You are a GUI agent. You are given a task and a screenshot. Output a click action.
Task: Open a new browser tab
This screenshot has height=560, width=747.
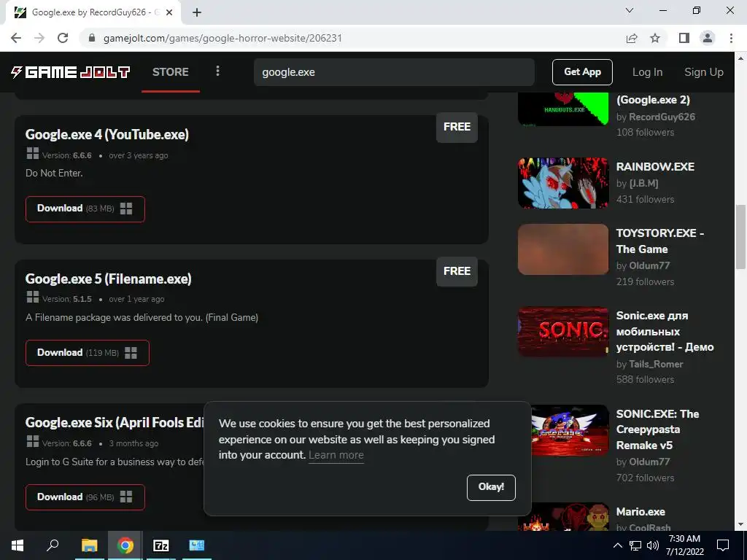click(x=197, y=12)
